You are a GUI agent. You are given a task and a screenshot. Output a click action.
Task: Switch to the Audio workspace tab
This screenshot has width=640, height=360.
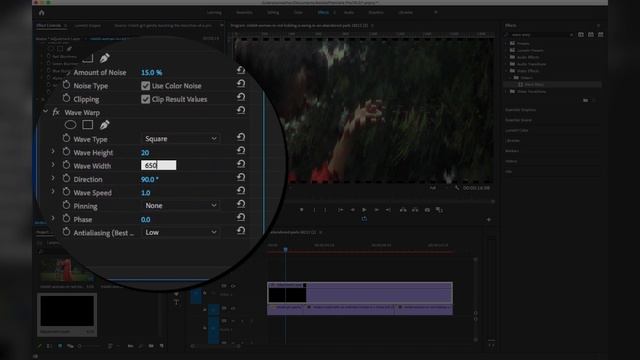tap(349, 13)
